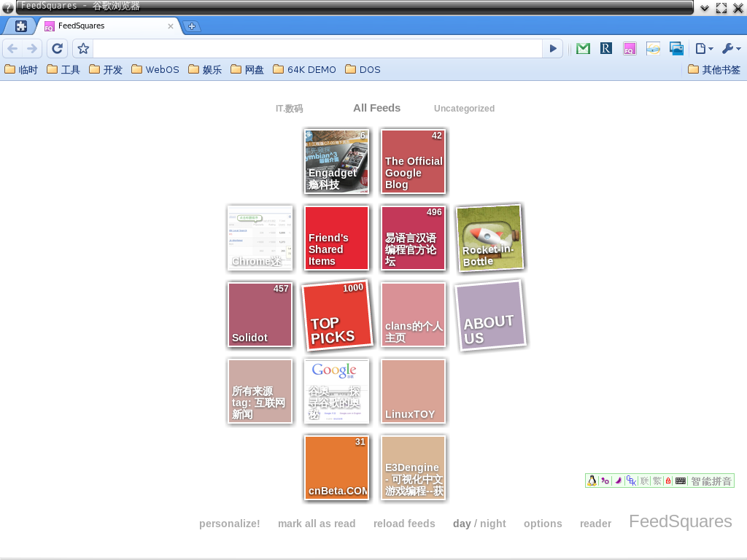The width and height of the screenshot is (747, 560).
Task: Open the 其他书签 other bookmarks folder
Action: (714, 70)
